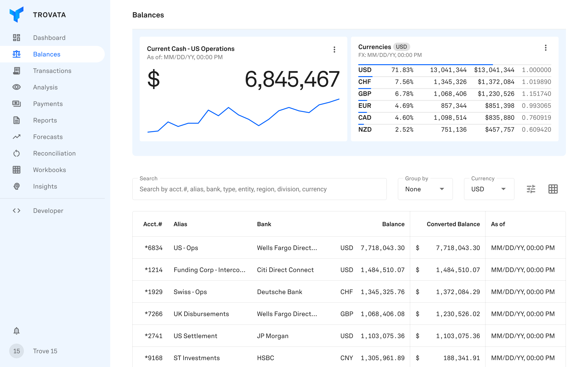Sort by Converted Balance column header
The width and height of the screenshot is (588, 367).
click(x=453, y=224)
